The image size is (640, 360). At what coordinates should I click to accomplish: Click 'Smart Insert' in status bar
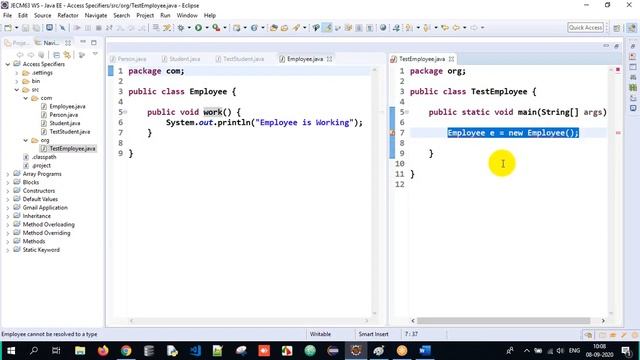click(x=373, y=334)
